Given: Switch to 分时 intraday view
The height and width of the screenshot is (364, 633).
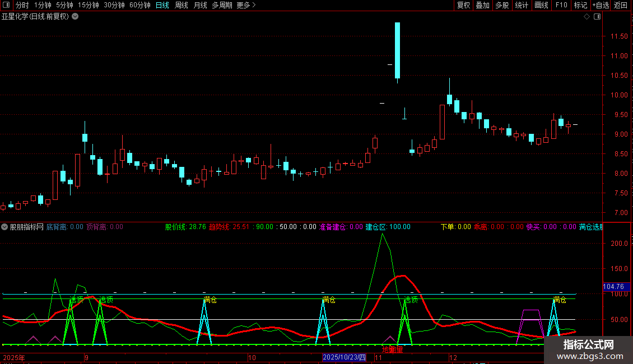Looking at the screenshot, I should (x=22, y=5).
